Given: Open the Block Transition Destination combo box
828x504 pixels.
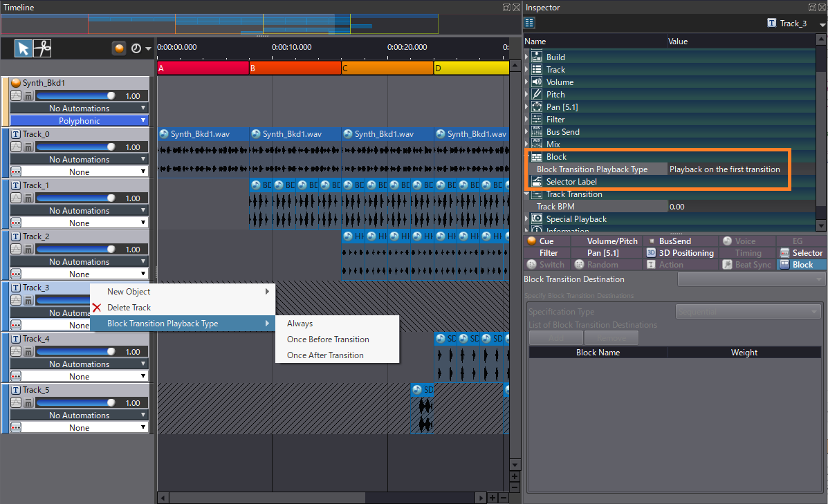Looking at the screenshot, I should [x=751, y=279].
